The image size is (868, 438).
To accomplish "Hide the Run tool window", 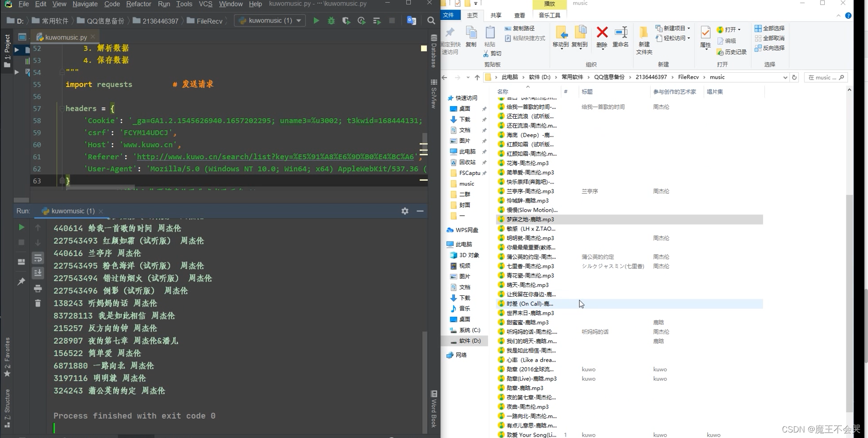I will 420,211.
